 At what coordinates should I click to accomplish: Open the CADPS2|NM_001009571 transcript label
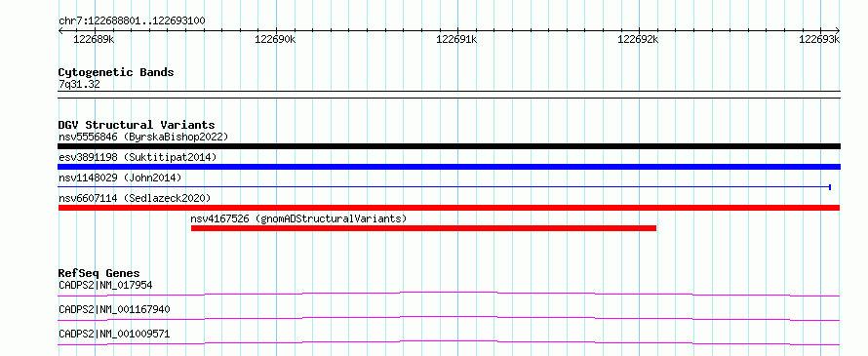coord(114,335)
